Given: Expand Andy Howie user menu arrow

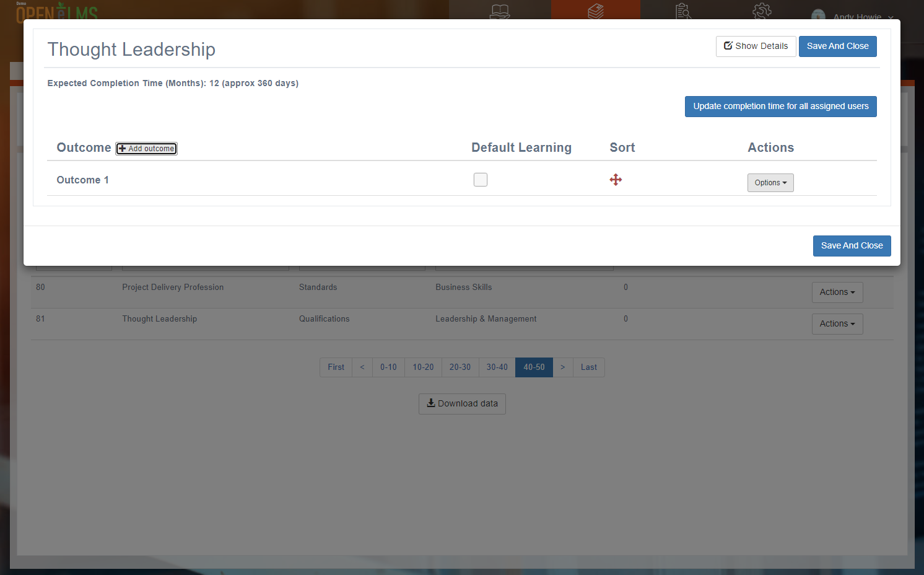Looking at the screenshot, I should coord(891,17).
